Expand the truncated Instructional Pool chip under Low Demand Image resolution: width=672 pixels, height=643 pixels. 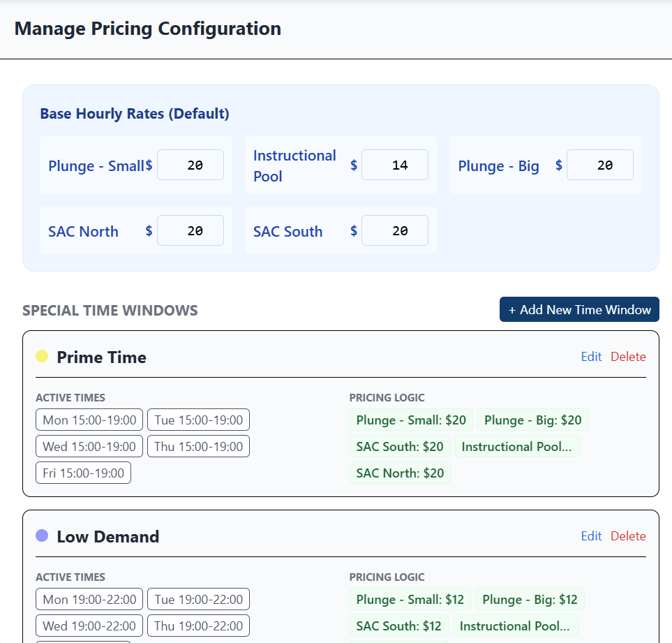tap(516, 626)
